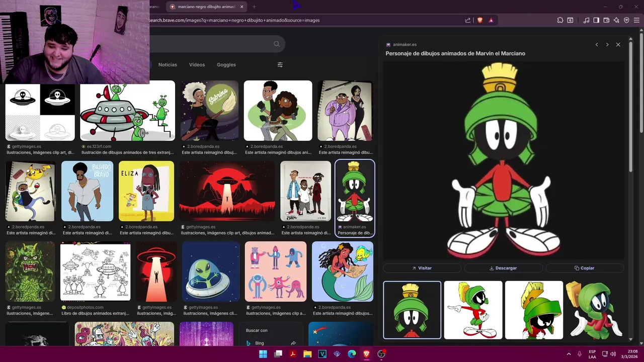
Task: Toggle the browser sidebar panel icon
Action: [x=596, y=20]
